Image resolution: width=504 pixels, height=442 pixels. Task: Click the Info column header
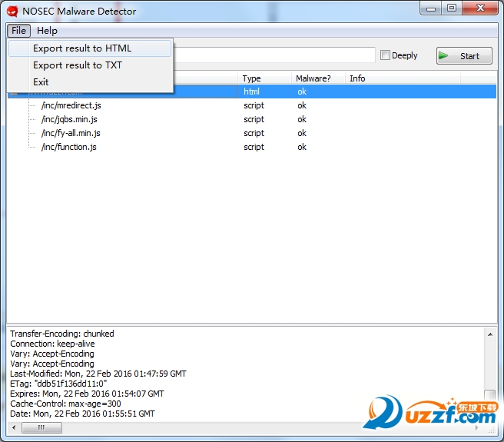click(403, 78)
